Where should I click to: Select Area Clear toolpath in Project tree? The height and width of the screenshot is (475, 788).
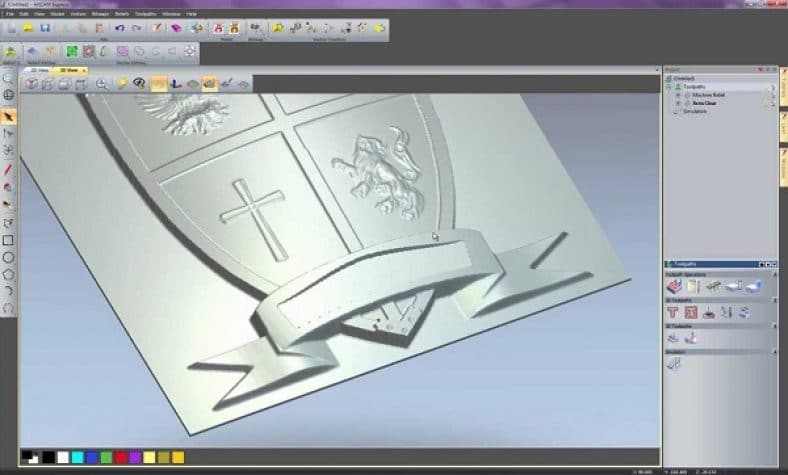coord(704,103)
